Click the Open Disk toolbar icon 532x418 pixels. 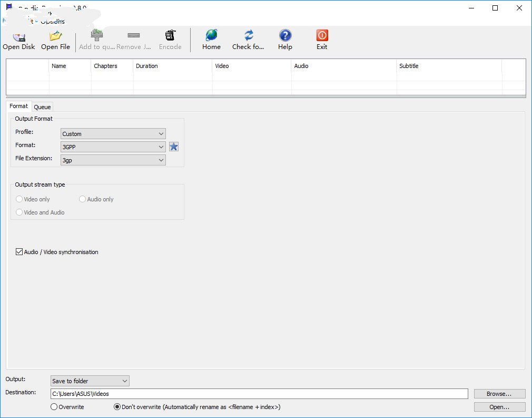[x=19, y=36]
